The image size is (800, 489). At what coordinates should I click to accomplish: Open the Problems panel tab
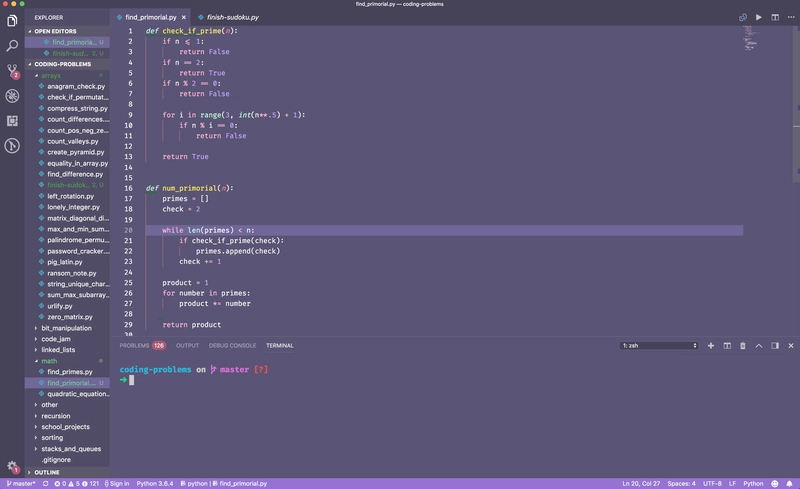[x=142, y=346]
